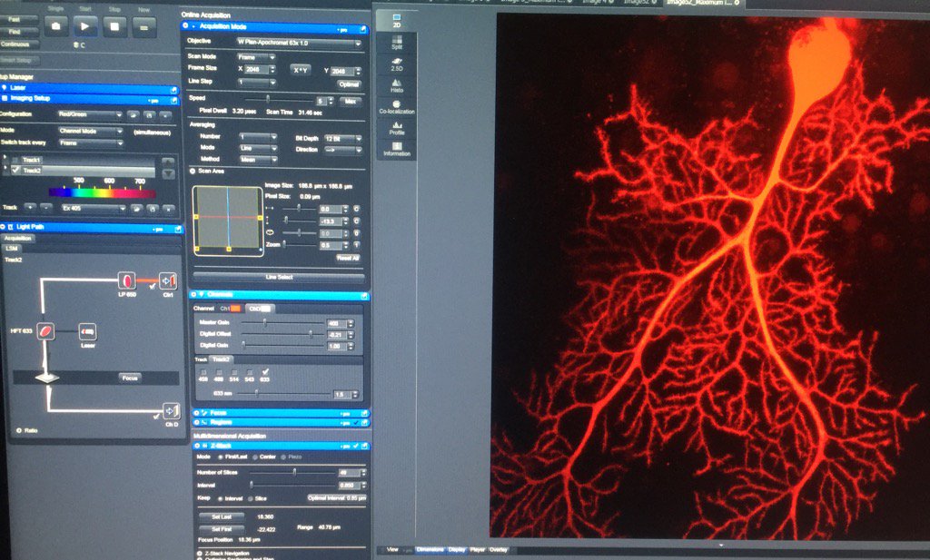Open the Ex 405 track dropdown
Viewport: 930px width, 560px height.
click(94, 209)
